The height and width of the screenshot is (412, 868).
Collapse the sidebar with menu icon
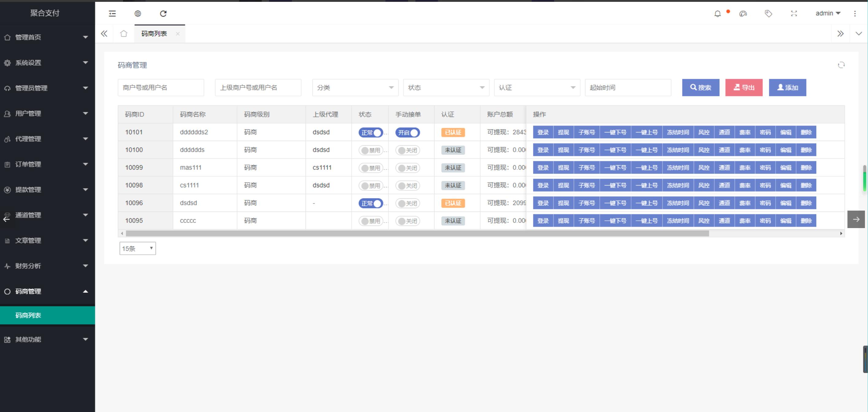pyautogui.click(x=112, y=13)
